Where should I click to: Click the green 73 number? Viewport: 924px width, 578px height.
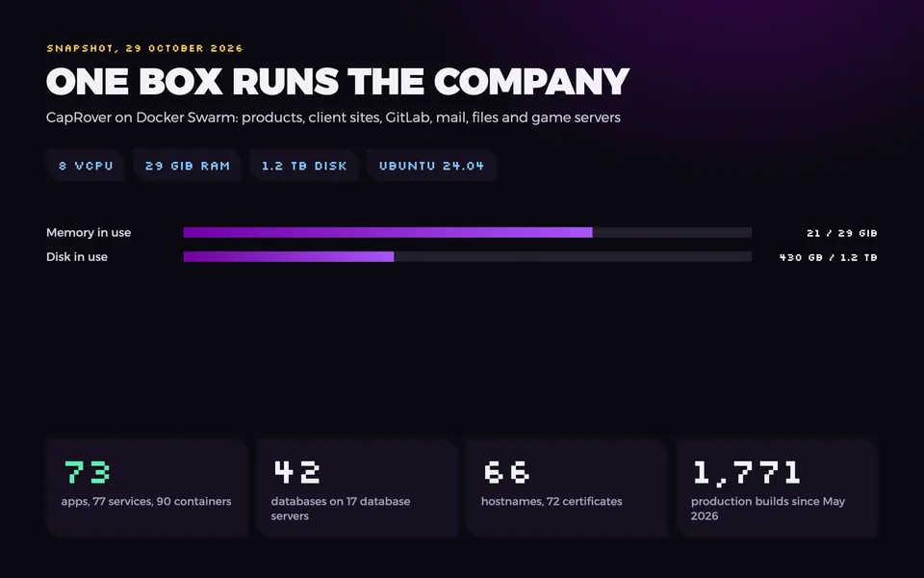[87, 472]
